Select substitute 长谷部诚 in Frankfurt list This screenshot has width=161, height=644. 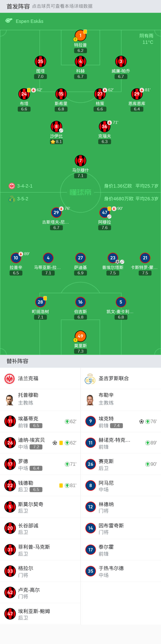(28, 525)
